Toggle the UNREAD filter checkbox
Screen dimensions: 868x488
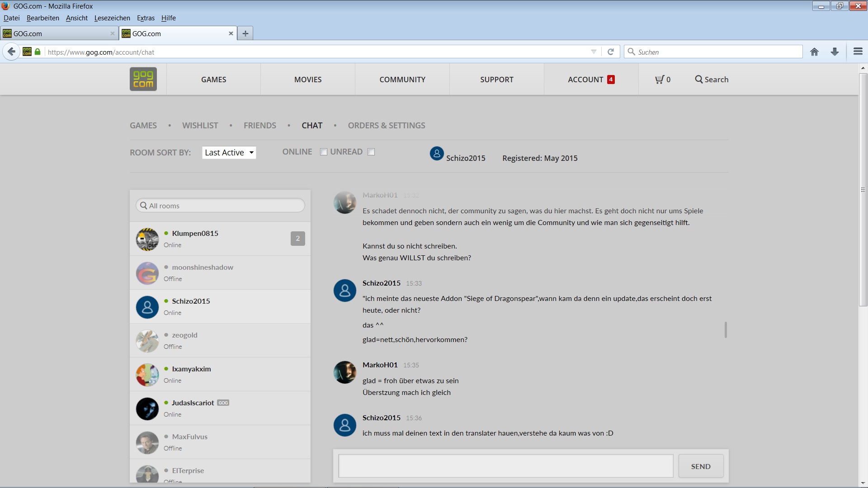tap(371, 152)
